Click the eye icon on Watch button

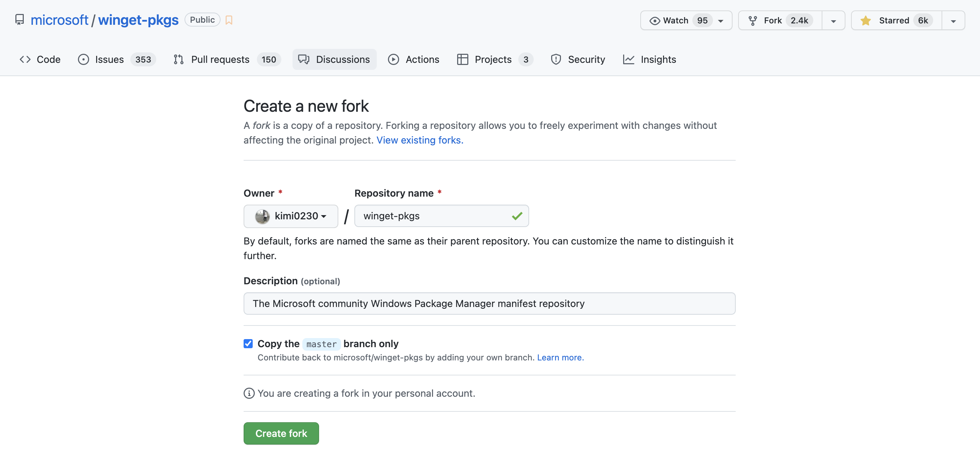[654, 21]
